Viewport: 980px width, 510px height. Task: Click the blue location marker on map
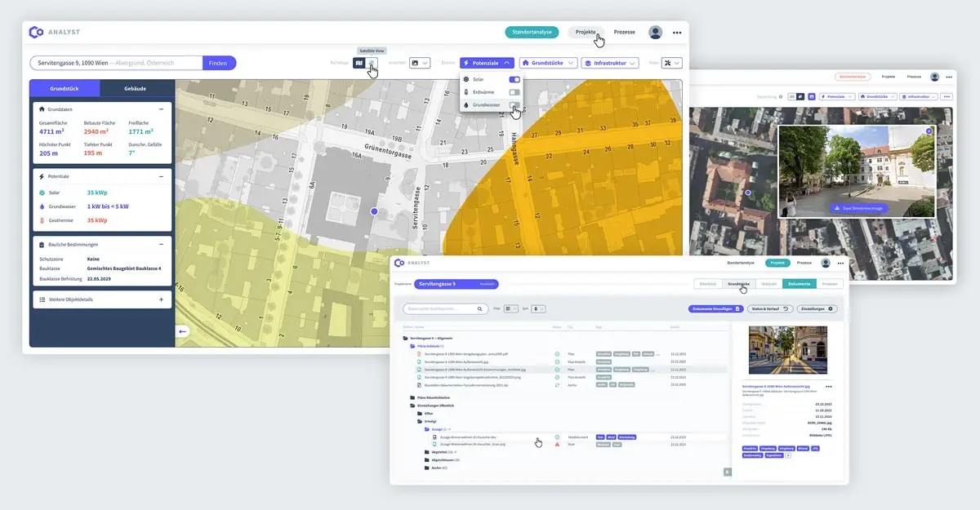pos(374,211)
